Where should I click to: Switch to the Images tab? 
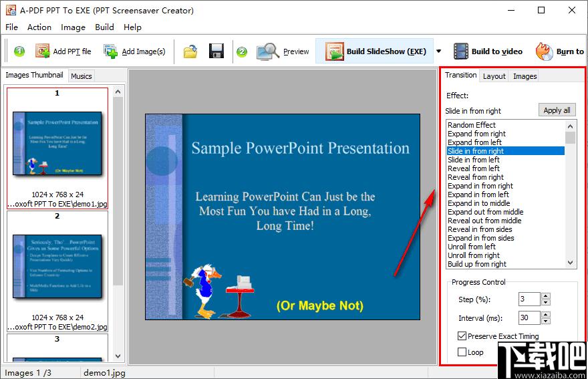pyautogui.click(x=525, y=76)
